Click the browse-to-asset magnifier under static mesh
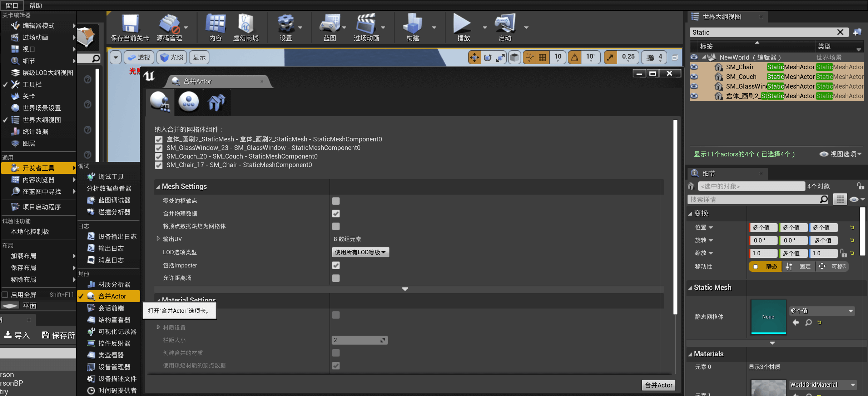The image size is (868, 396). [x=808, y=322]
